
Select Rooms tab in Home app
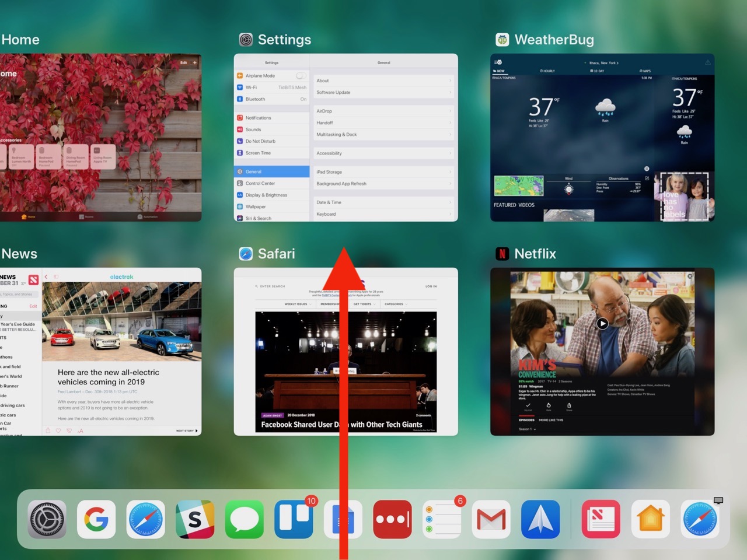(x=86, y=216)
